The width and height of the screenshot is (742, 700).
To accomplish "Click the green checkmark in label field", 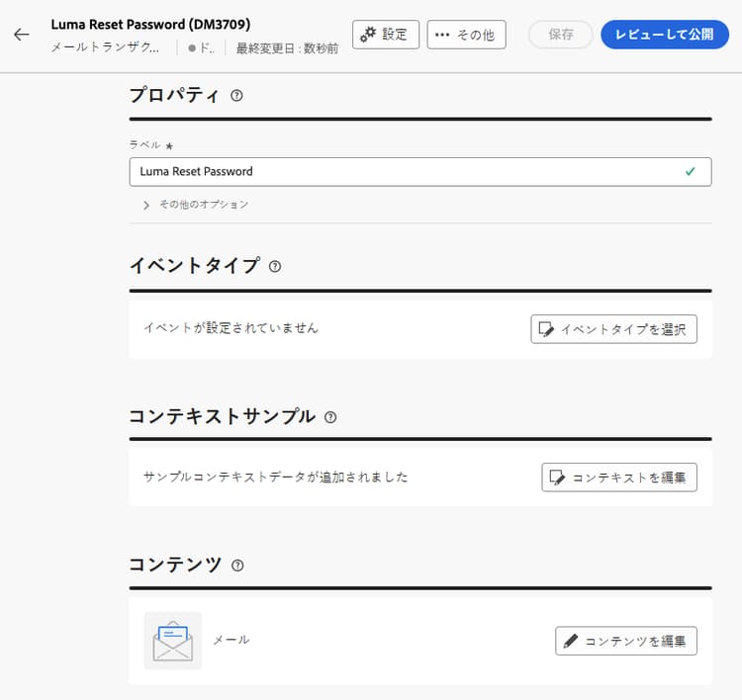I will coord(691,171).
